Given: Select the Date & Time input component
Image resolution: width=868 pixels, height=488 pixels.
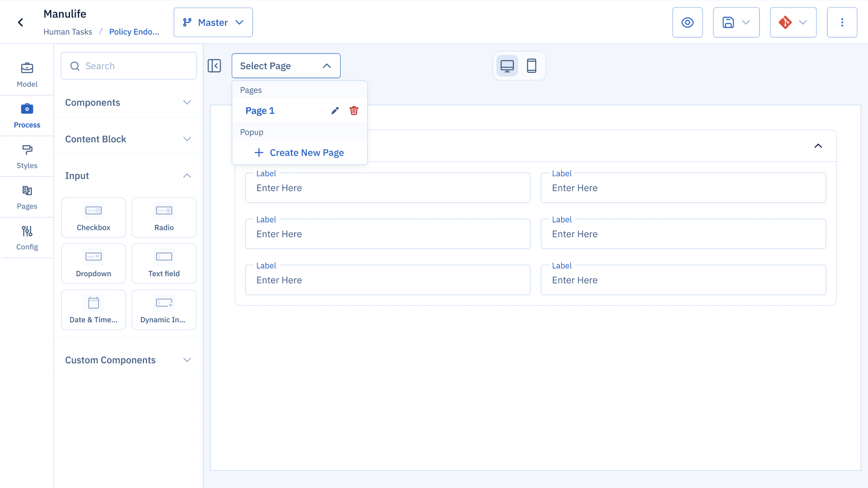Looking at the screenshot, I should 93,310.
